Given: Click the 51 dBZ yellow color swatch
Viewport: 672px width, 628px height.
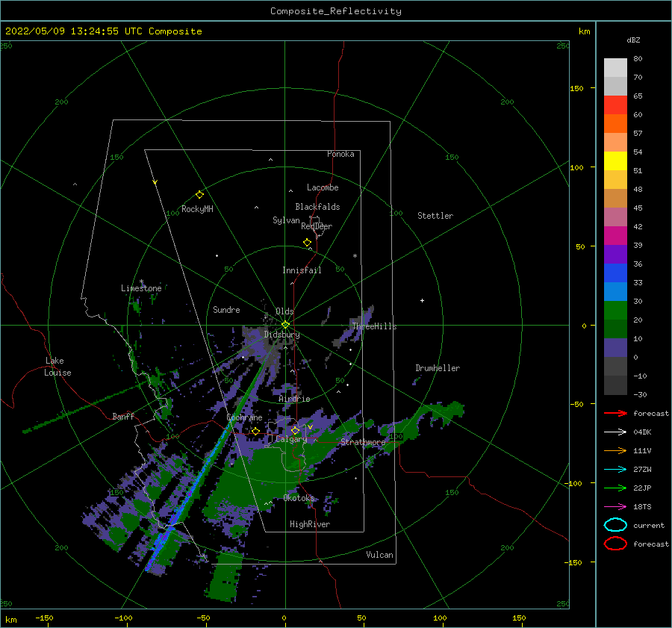Looking at the screenshot, I should pos(615,161).
